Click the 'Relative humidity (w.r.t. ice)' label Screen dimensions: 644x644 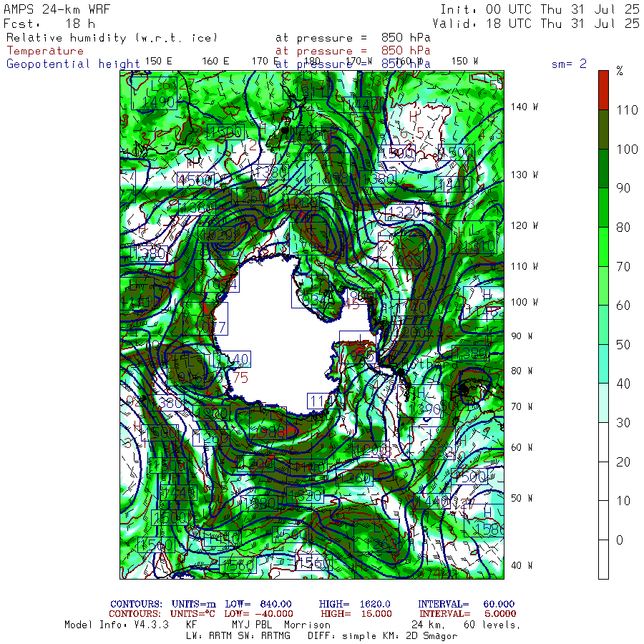[112, 38]
